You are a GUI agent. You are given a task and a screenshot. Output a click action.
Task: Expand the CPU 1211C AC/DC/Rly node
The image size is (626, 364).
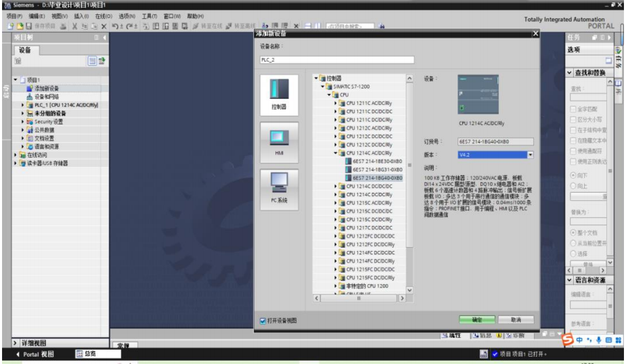(336, 103)
